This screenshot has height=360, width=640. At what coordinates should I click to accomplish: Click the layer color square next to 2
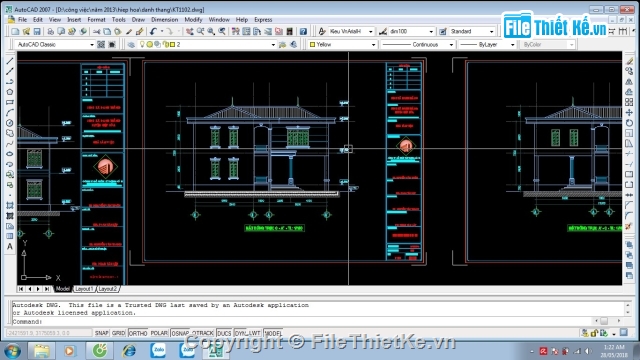pyautogui.click(x=172, y=44)
